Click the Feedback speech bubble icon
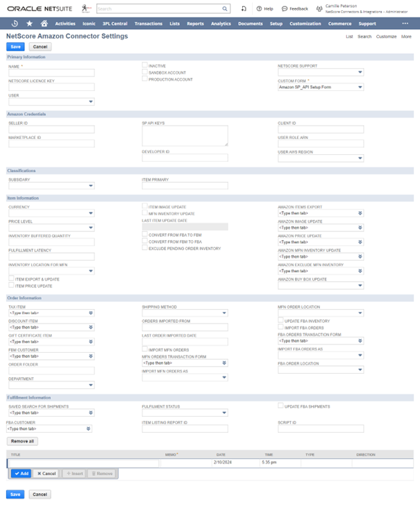This screenshot has width=420, height=507. (x=285, y=9)
